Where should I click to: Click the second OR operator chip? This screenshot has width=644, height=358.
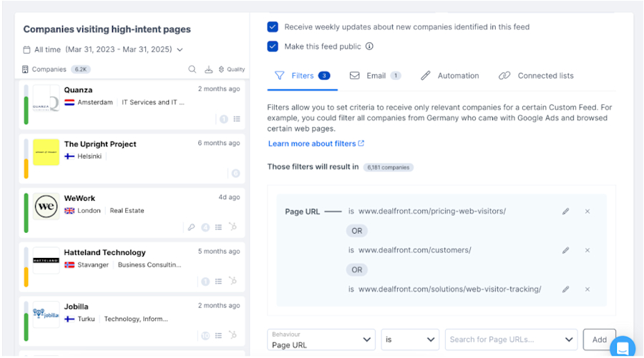[356, 270]
